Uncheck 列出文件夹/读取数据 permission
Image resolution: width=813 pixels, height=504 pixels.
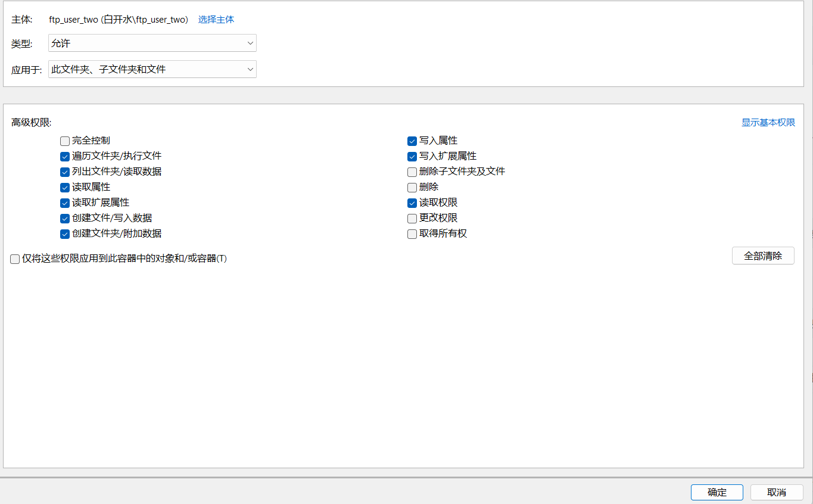coord(65,172)
